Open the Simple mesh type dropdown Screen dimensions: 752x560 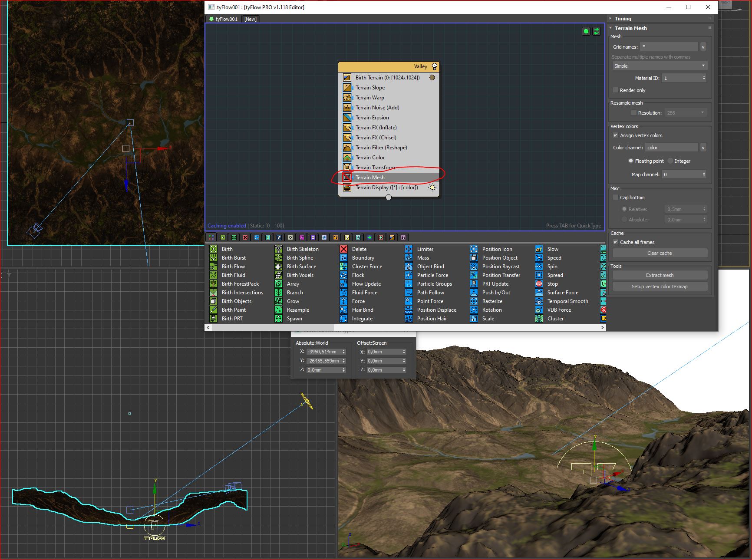660,66
